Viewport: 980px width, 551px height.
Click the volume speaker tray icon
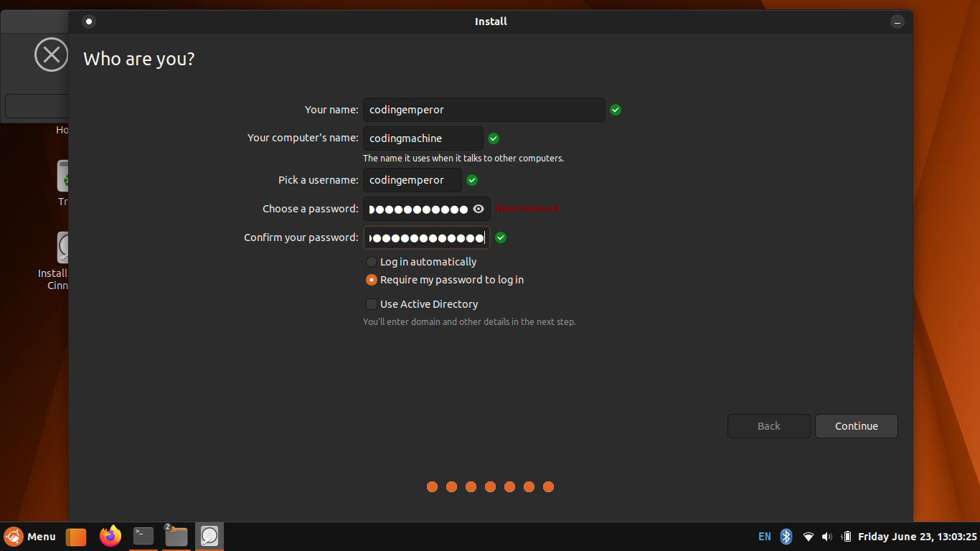point(827,537)
